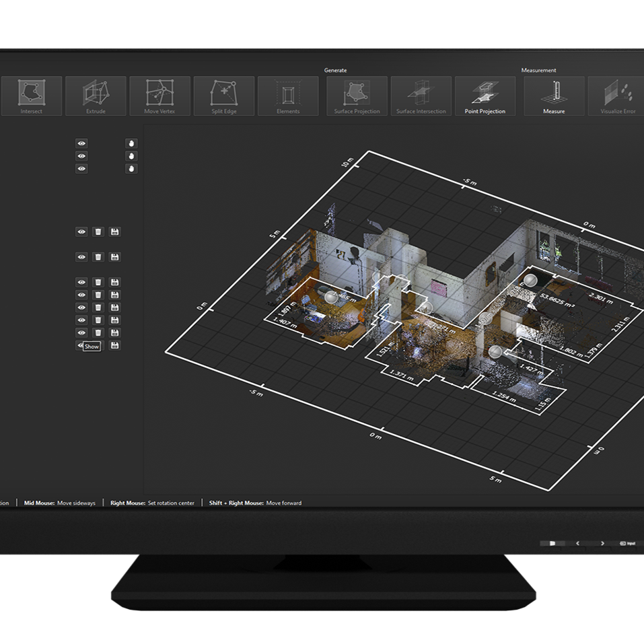
Task: Click the Surface Intersection tool
Action: pos(421,96)
